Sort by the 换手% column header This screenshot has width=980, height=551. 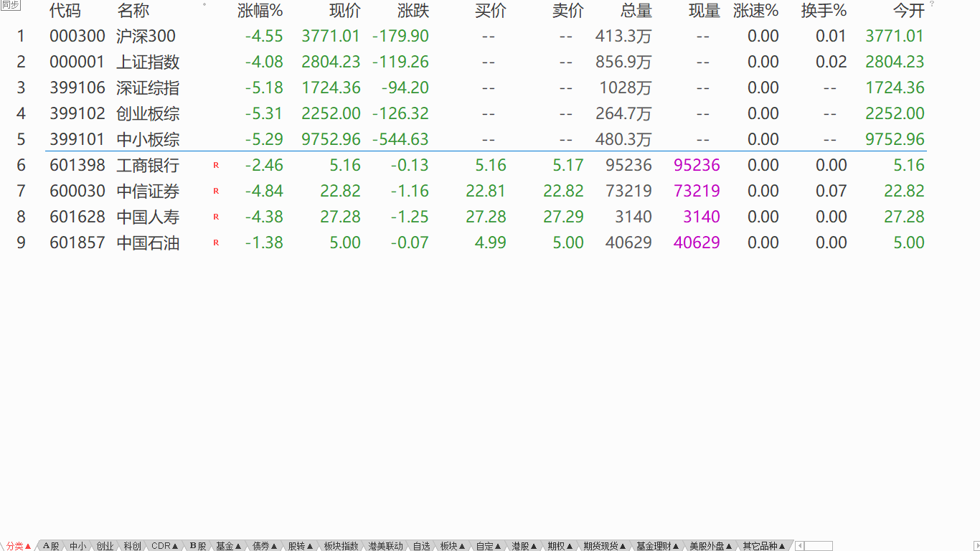tap(824, 11)
